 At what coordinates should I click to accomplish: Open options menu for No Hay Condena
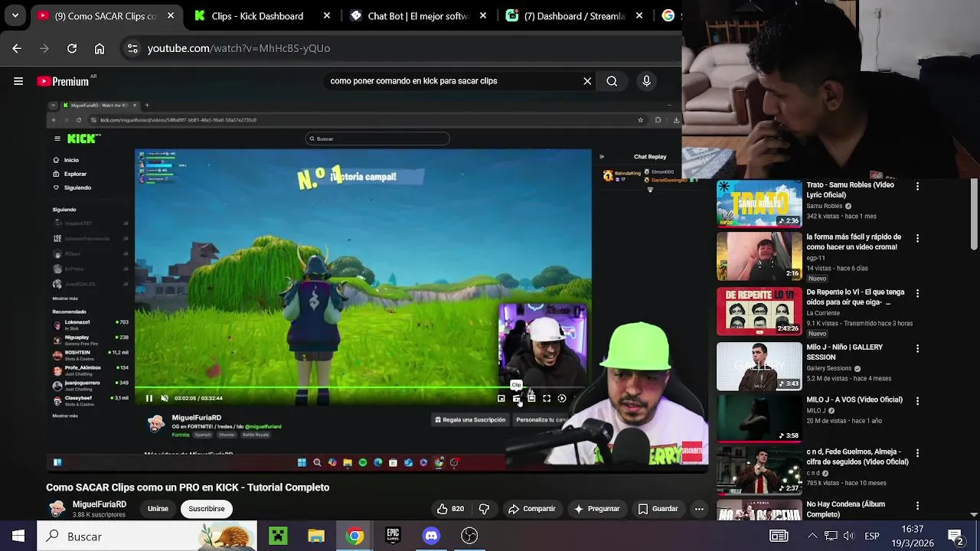917,505
